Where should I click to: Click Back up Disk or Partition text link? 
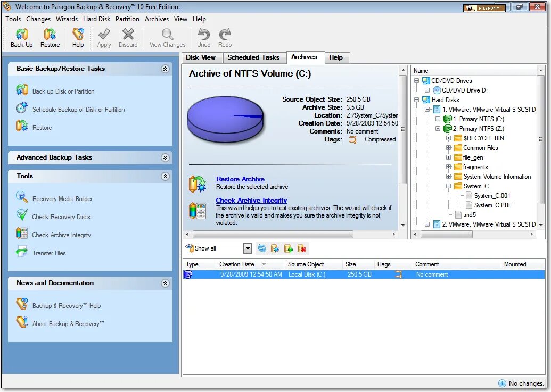(x=63, y=91)
